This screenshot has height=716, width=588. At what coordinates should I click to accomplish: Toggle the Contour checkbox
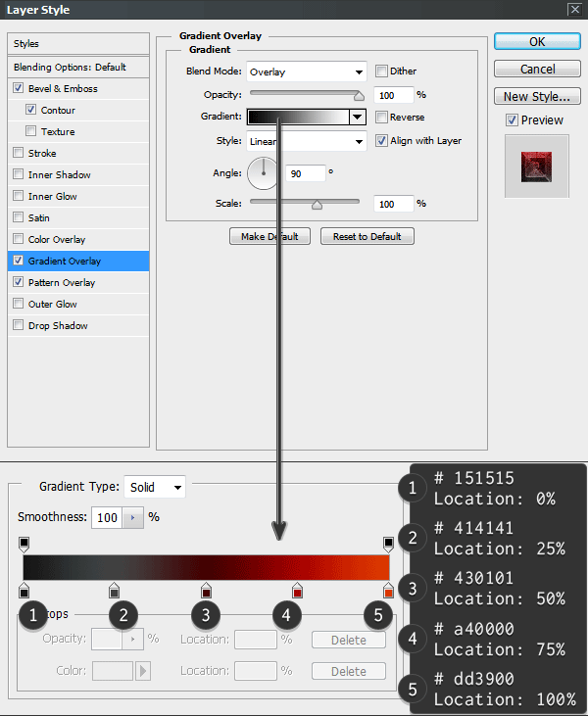tap(30, 109)
